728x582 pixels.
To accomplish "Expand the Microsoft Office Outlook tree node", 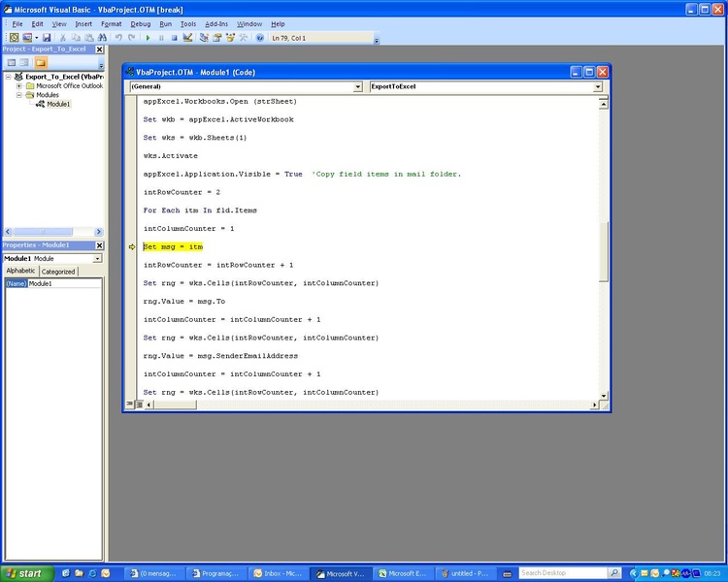I will (18, 85).
